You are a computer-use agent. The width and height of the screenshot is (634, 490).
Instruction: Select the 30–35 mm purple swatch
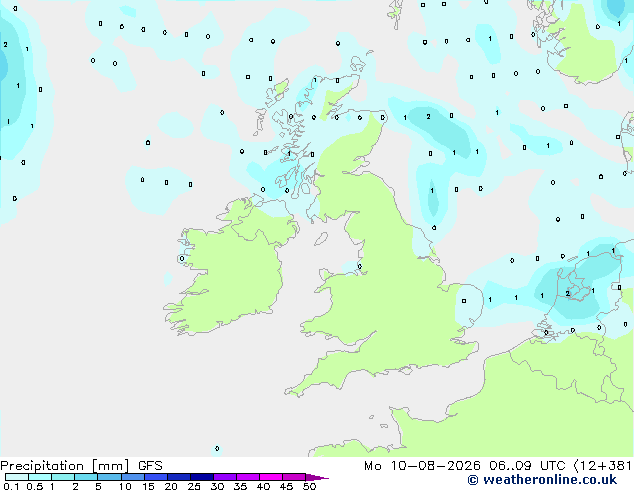[225, 477]
